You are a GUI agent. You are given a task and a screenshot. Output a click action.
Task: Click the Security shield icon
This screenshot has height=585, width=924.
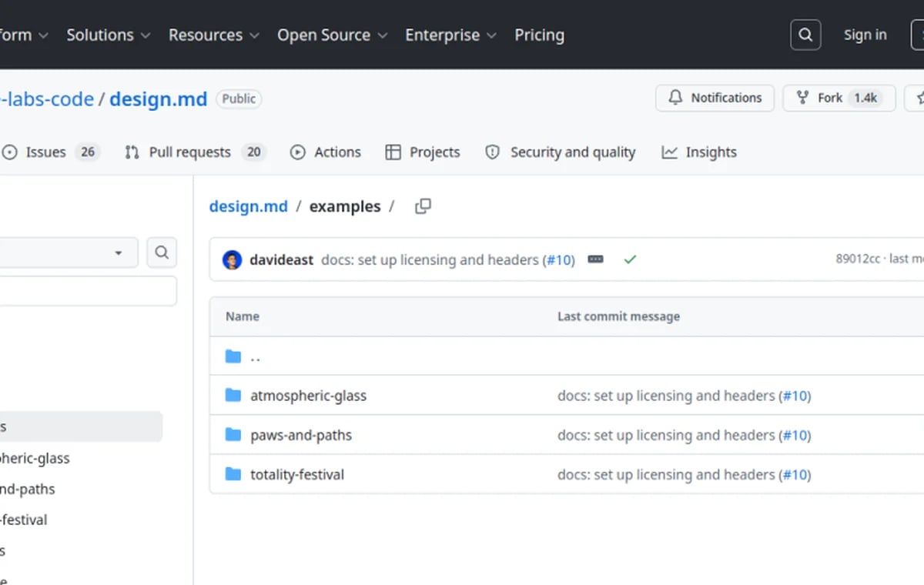493,152
